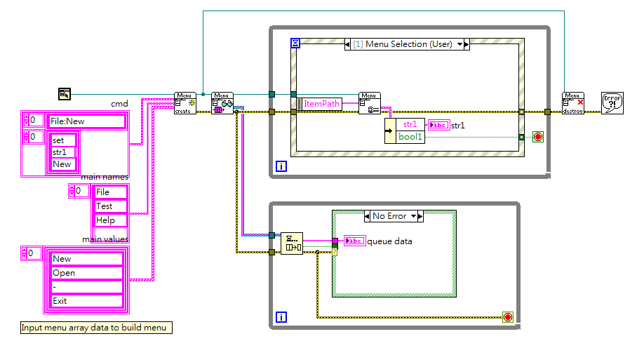644x341 pixels.
Task: Click the Dequeue Element function node
Action: [x=292, y=243]
